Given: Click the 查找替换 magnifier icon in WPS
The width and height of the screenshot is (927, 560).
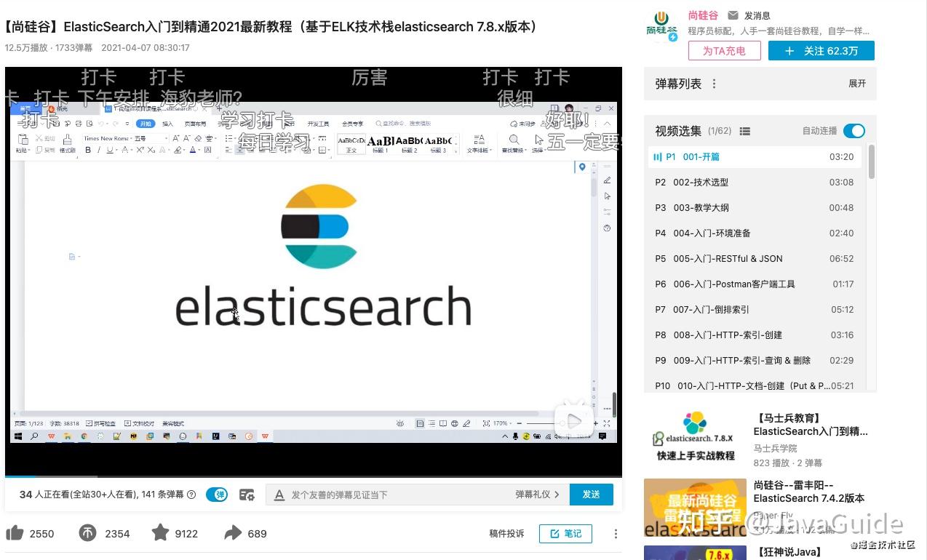Looking at the screenshot, I should pos(514,140).
